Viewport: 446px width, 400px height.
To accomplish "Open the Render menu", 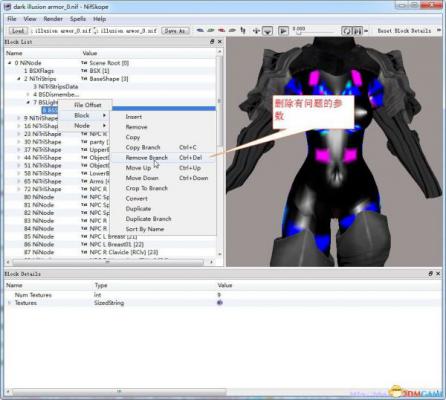I will pos(53,19).
